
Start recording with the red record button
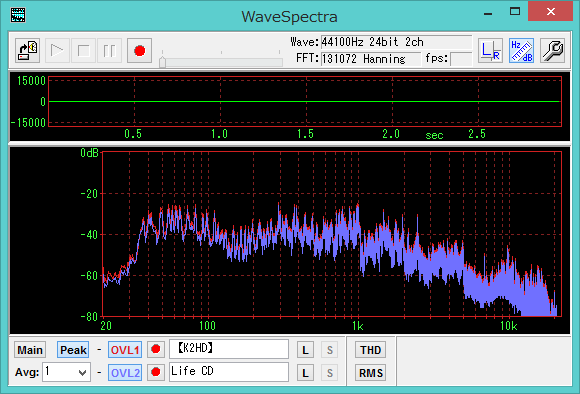[x=139, y=50]
